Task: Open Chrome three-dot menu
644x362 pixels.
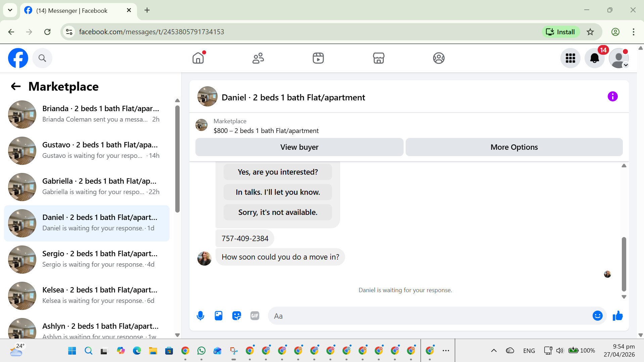Action: click(633, 32)
